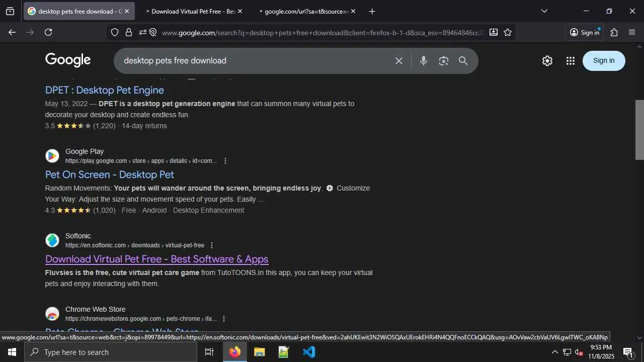Click the Google Play favicon
This screenshot has height=362, width=644.
(52, 156)
